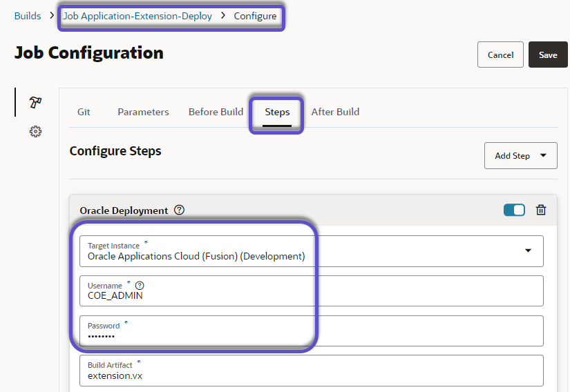Open the build tools hammer icon
Screen dimensions: 570x392
(35, 102)
